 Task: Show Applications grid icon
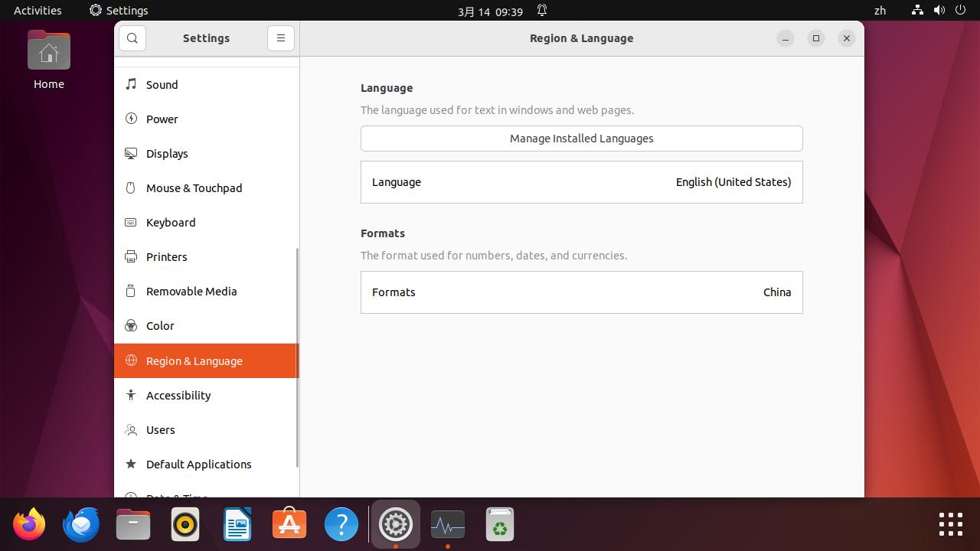tap(951, 525)
